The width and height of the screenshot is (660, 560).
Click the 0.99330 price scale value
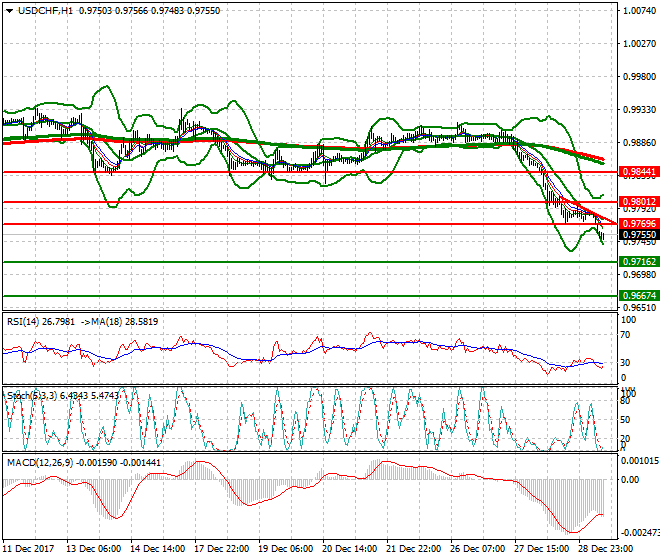point(639,109)
